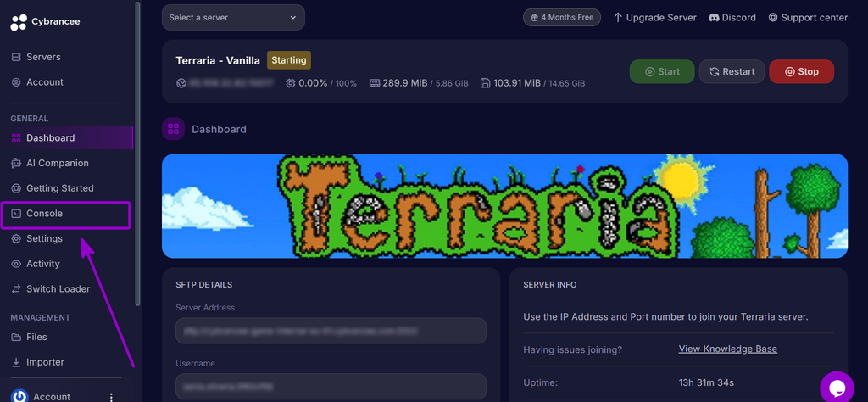Click the Importer download icon

point(16,362)
